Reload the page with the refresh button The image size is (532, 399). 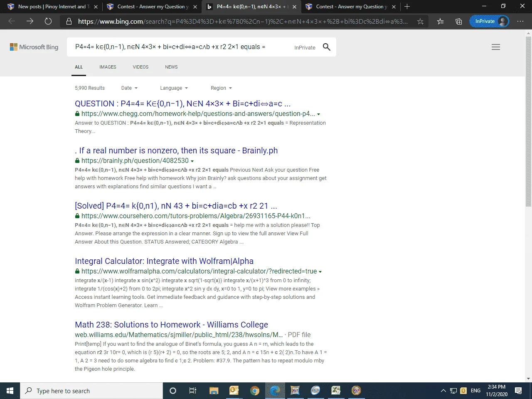click(48, 21)
